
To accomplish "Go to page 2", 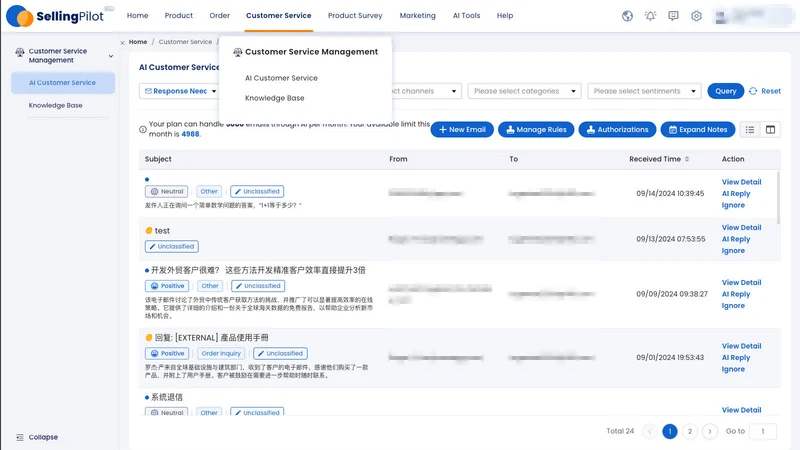I will pyautogui.click(x=690, y=432).
